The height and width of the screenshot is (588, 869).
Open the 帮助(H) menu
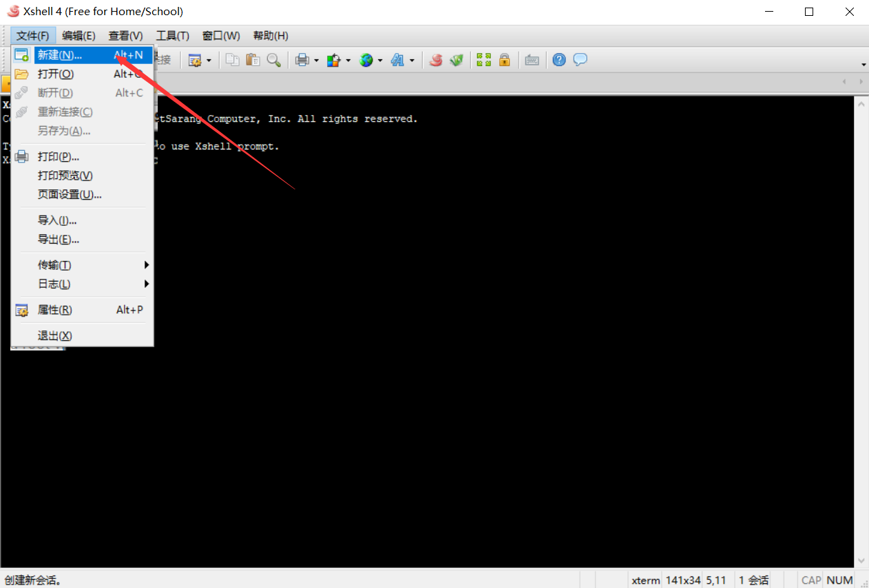click(x=271, y=36)
